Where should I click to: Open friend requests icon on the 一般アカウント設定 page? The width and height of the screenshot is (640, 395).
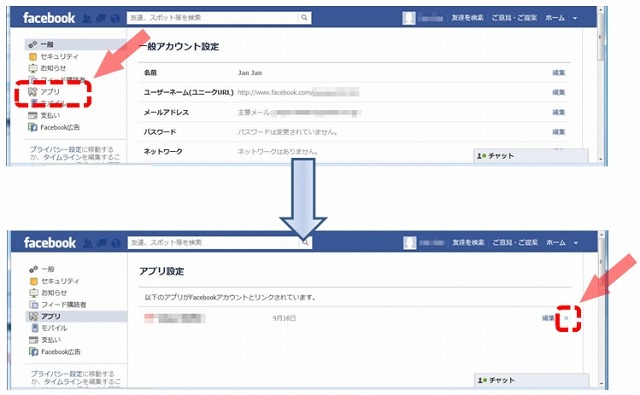tap(87, 18)
